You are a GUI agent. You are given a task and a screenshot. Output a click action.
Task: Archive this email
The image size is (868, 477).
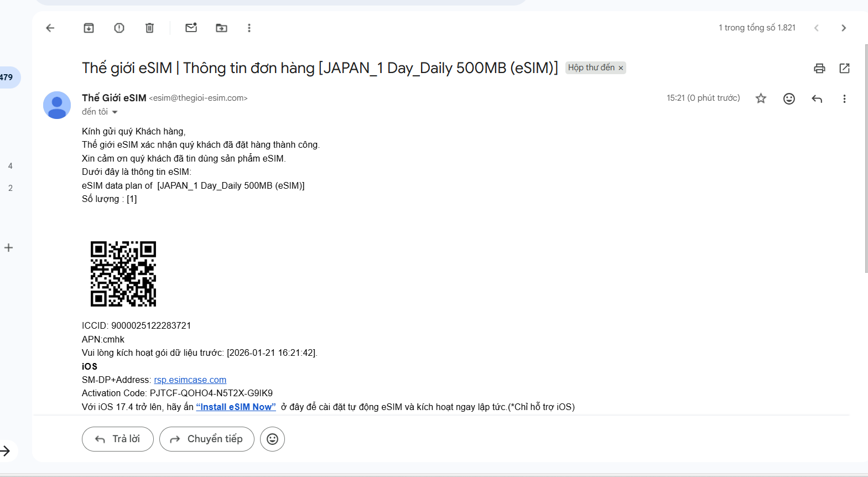[x=89, y=28]
